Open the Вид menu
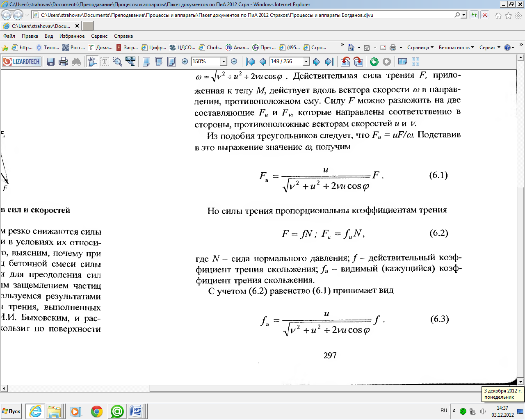525x420 pixels. coord(49,36)
